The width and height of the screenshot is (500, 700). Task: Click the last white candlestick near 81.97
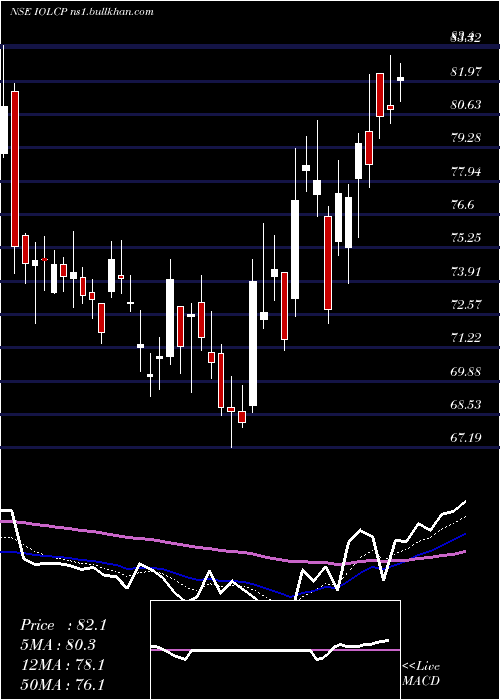400,79
